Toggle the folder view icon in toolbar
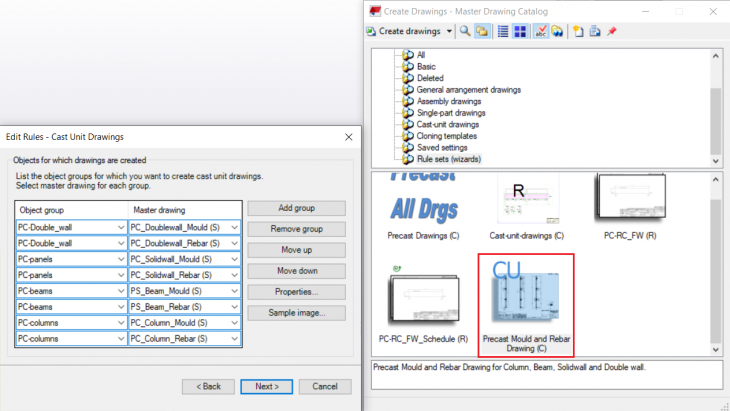Screen dimensions: 730x411 (481, 31)
